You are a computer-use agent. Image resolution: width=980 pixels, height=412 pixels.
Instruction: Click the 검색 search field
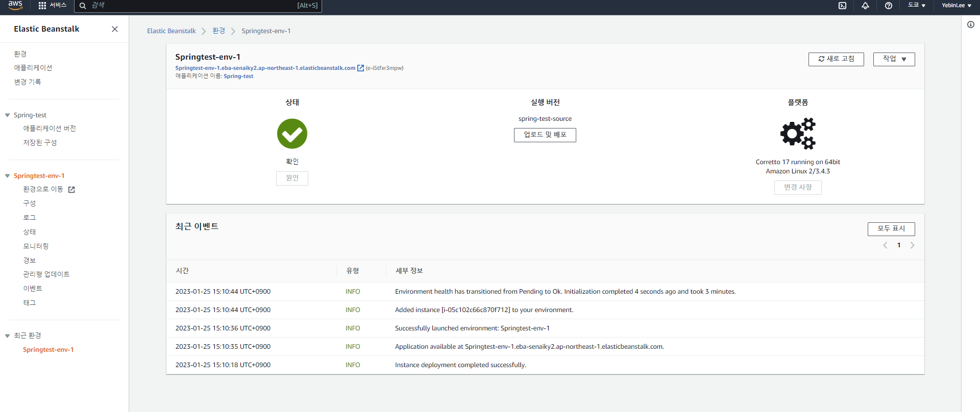coord(198,6)
